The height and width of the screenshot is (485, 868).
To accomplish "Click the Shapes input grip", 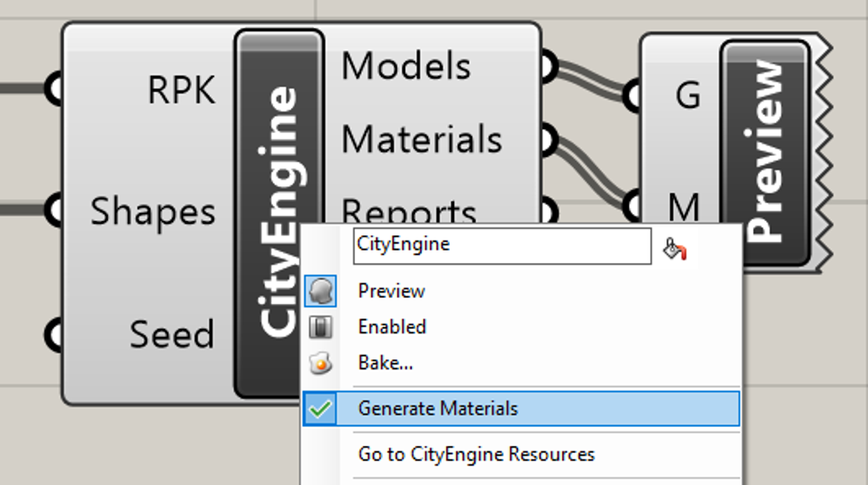I will tap(54, 210).
